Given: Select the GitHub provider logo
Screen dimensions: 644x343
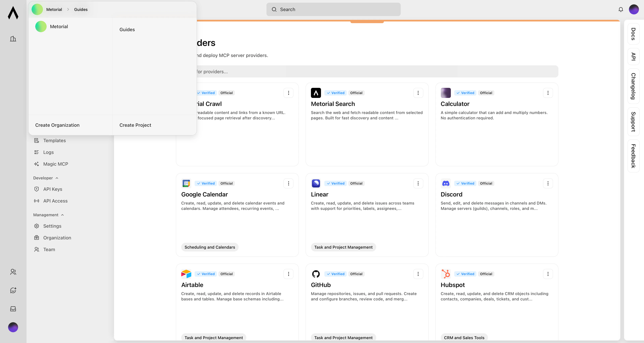Looking at the screenshot, I should click(315, 274).
